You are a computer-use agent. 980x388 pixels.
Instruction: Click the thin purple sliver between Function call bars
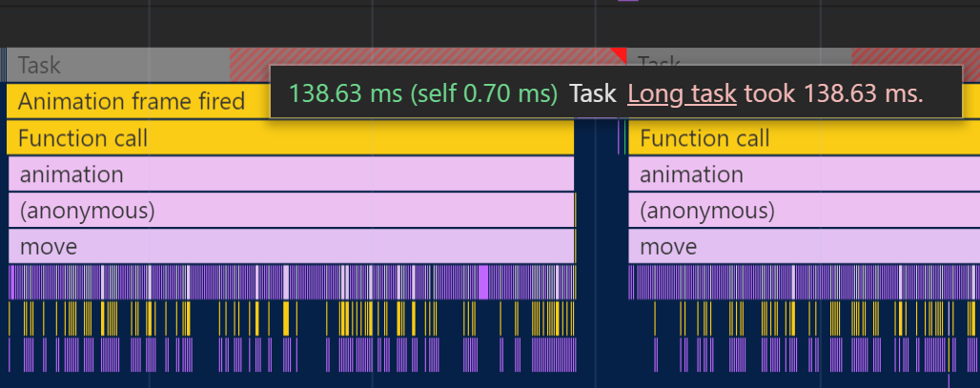[619, 138]
